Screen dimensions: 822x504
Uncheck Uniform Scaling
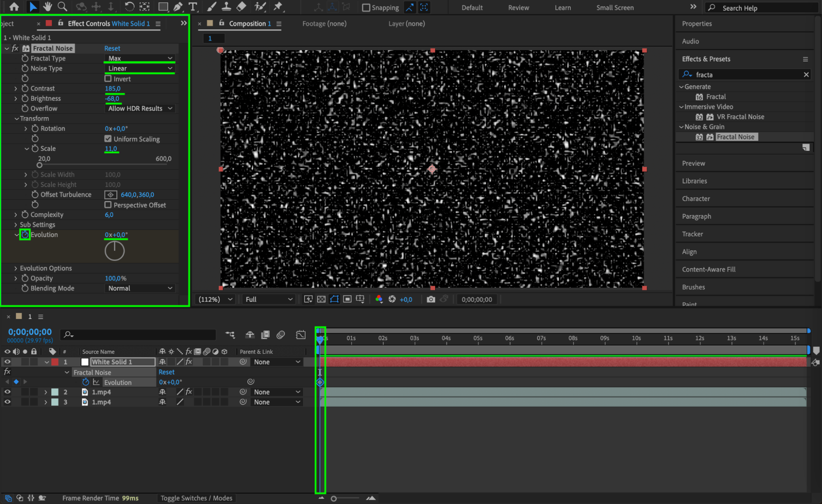[108, 139]
